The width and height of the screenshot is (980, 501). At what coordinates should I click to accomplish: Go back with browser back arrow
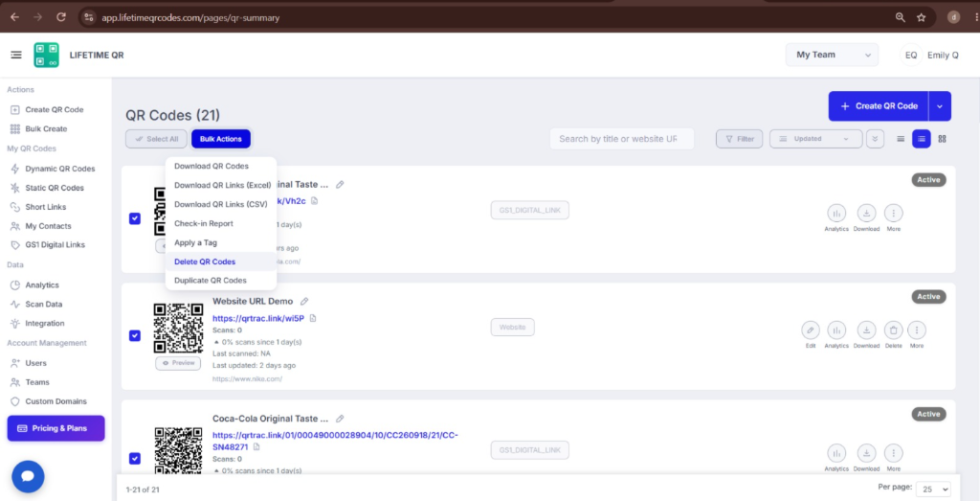pyautogui.click(x=15, y=17)
